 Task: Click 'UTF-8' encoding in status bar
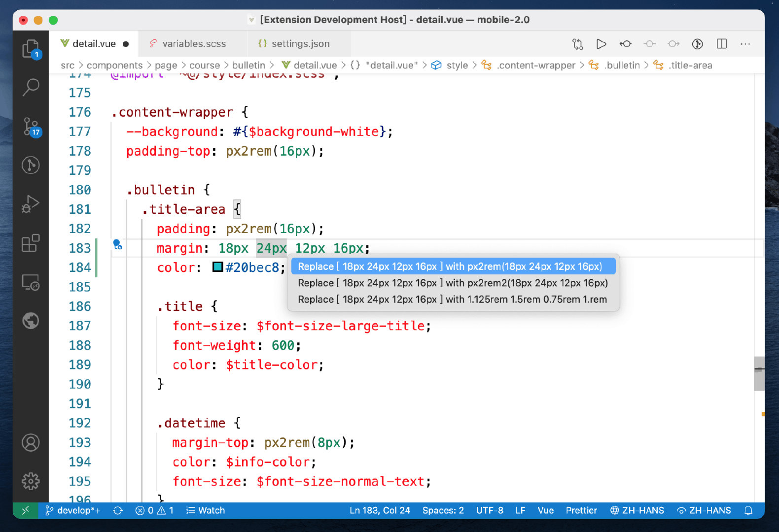coord(490,510)
